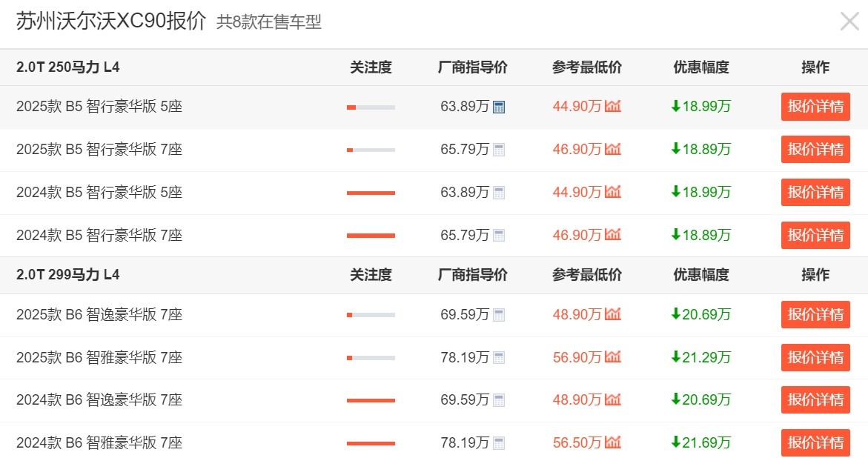The height and width of the screenshot is (458, 868).
Task: View price trend chart for 2025款 B6 智雅
Action: point(613,356)
